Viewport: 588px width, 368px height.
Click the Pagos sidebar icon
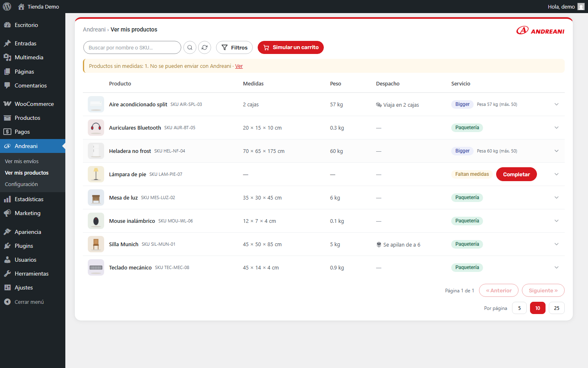tap(7, 132)
